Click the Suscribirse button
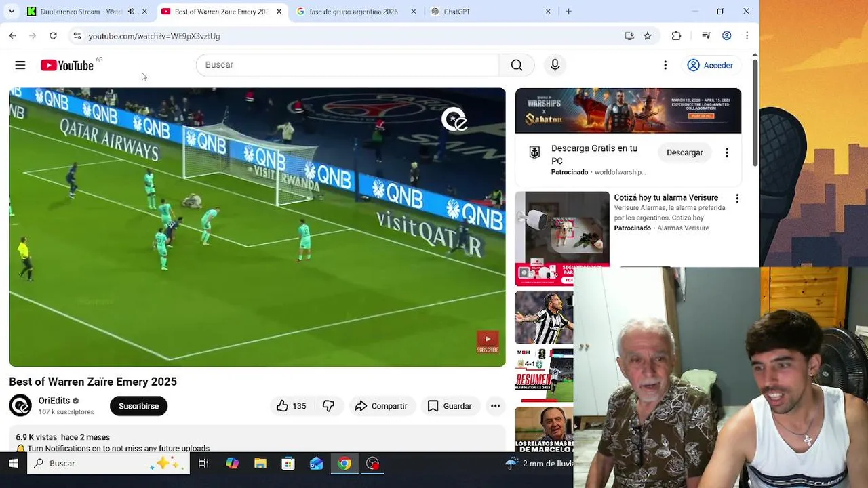Screen dimensions: 868x488 [x=138, y=406]
